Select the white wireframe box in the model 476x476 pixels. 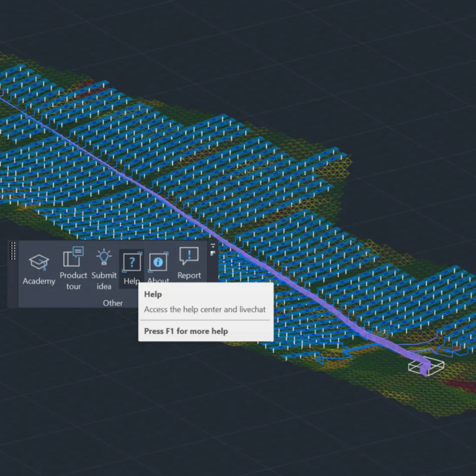[x=426, y=366]
